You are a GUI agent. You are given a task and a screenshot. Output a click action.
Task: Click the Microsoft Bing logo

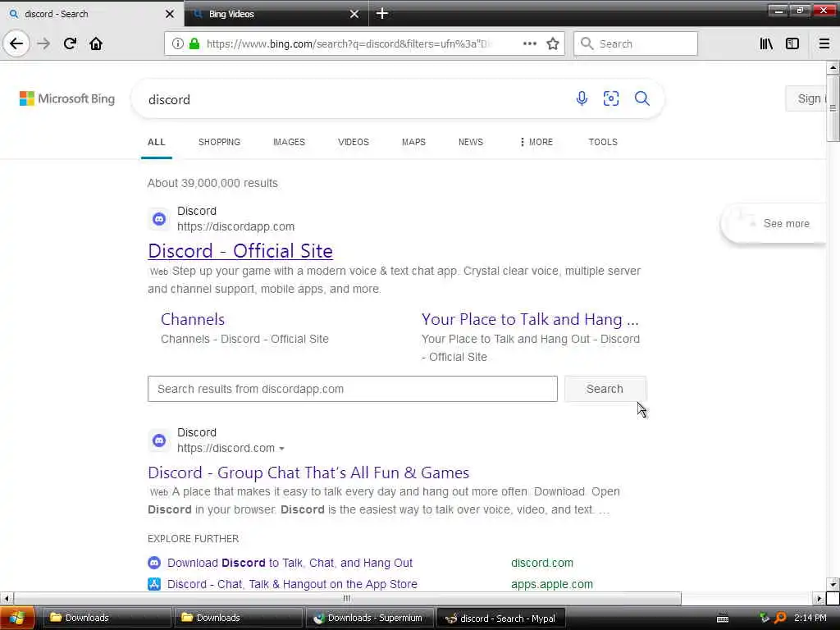click(67, 98)
